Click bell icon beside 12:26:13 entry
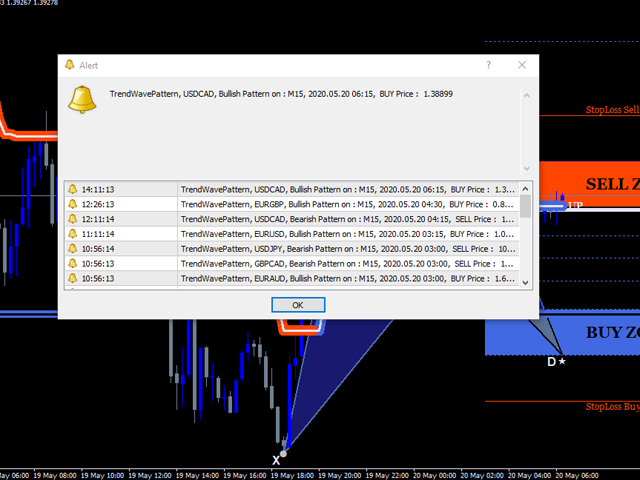 pos(73,204)
